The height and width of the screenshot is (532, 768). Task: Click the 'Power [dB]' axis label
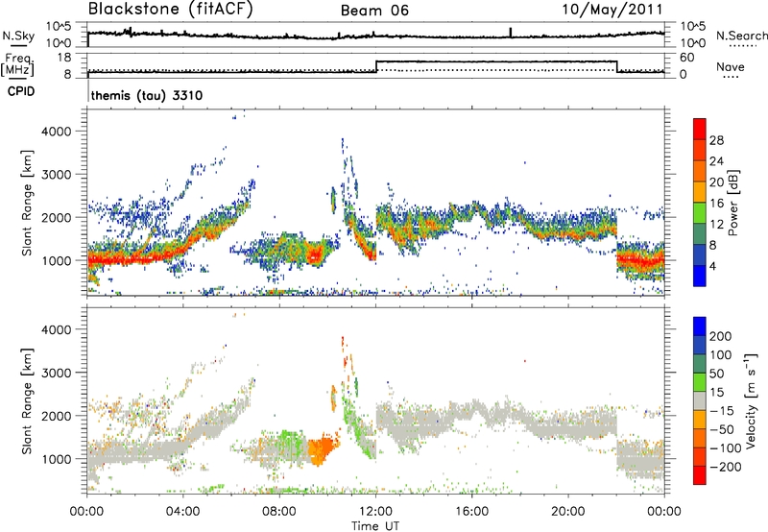(x=732, y=203)
